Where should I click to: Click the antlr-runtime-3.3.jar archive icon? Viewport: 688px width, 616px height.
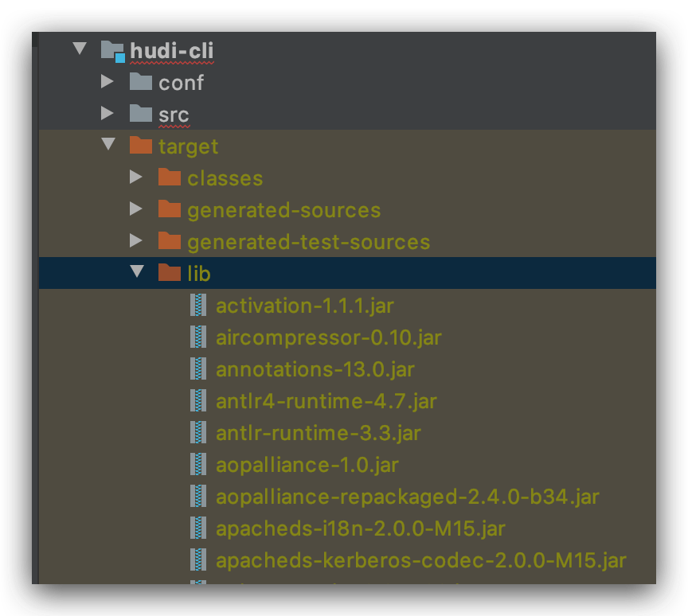click(x=198, y=432)
